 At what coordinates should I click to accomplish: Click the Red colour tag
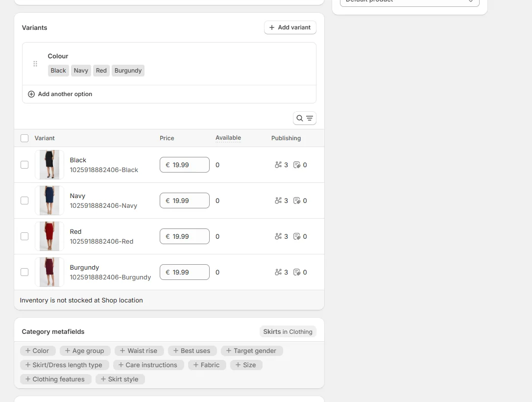(101, 71)
